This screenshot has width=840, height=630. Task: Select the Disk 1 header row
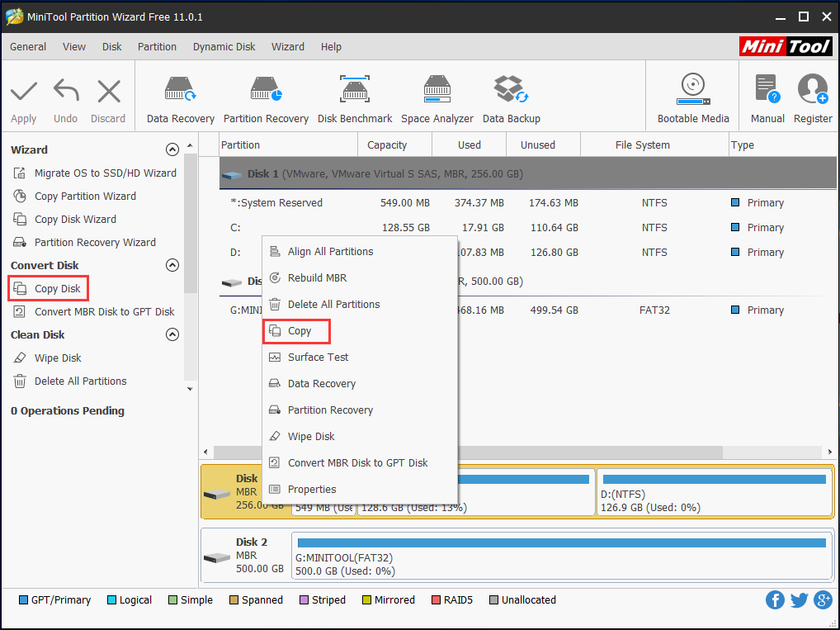[527, 173]
